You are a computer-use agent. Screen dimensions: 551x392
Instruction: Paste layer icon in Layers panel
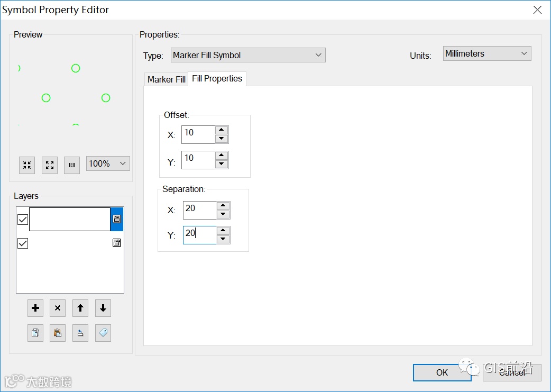click(58, 333)
